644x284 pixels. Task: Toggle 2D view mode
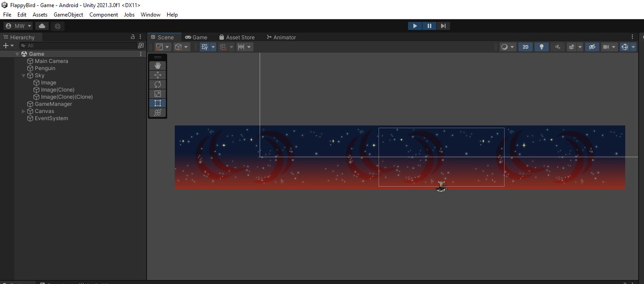click(x=525, y=47)
